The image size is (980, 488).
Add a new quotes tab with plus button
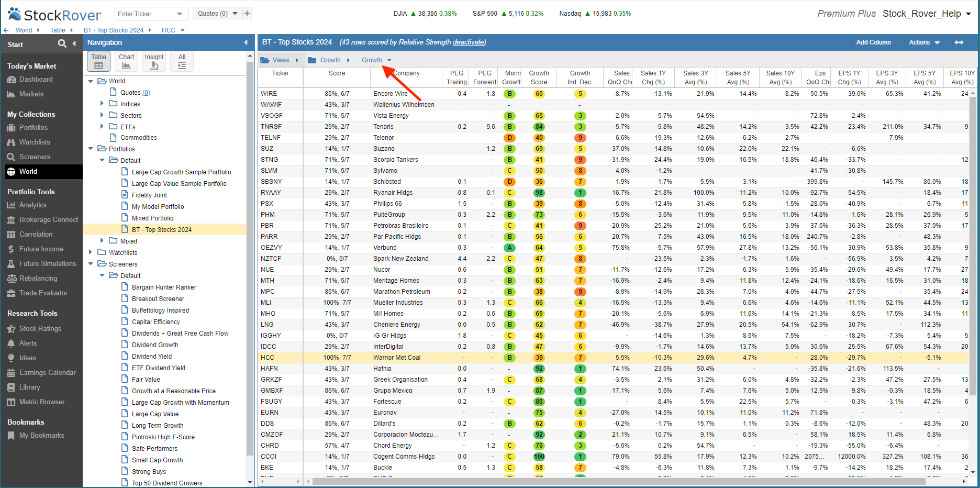(x=247, y=13)
